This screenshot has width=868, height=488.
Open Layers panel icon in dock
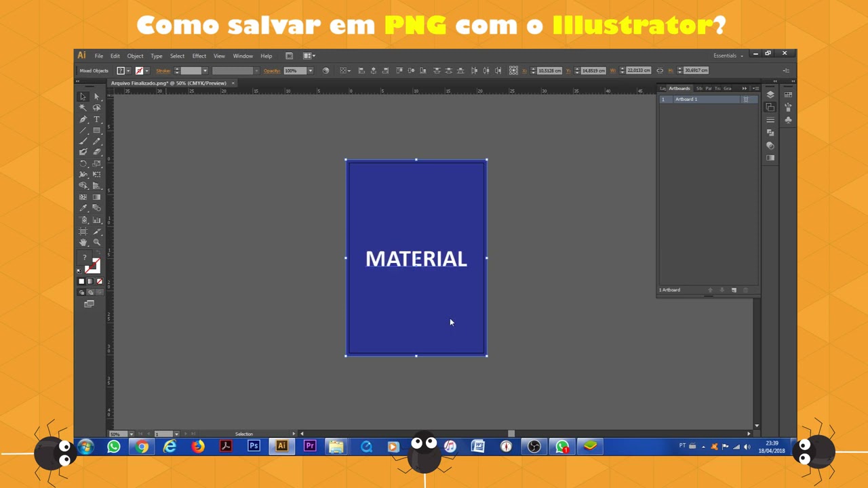pyautogui.click(x=770, y=95)
